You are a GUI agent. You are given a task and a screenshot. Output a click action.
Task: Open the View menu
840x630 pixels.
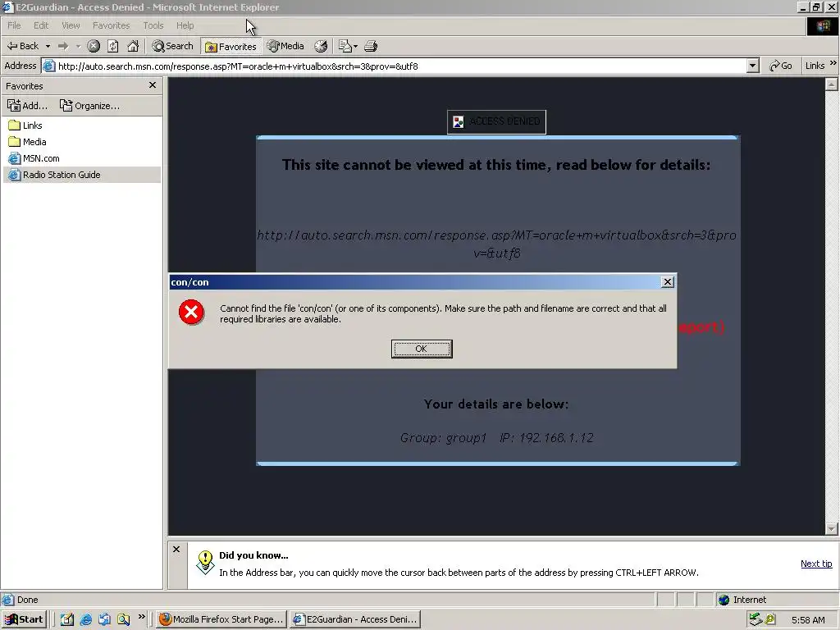pos(71,25)
